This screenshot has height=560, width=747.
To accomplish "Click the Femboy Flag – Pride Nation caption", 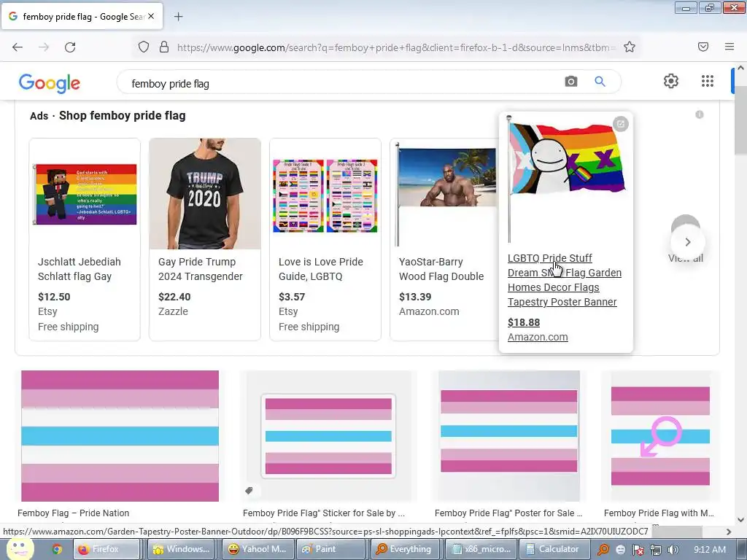I will click(x=74, y=513).
